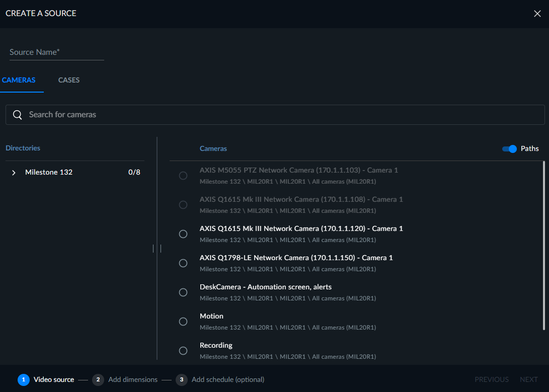Viewport: 549px width, 392px height.
Task: Click the search magnifier icon
Action: [x=17, y=115]
